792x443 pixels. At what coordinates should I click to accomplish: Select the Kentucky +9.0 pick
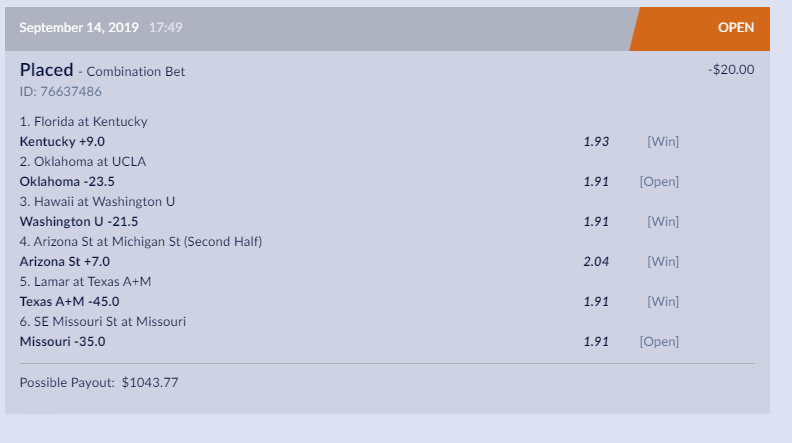click(62, 141)
